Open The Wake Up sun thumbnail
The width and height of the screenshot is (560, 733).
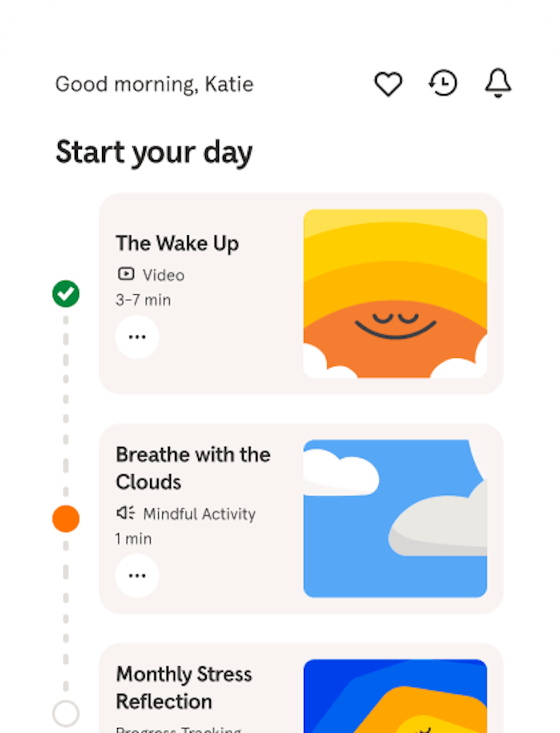395,293
